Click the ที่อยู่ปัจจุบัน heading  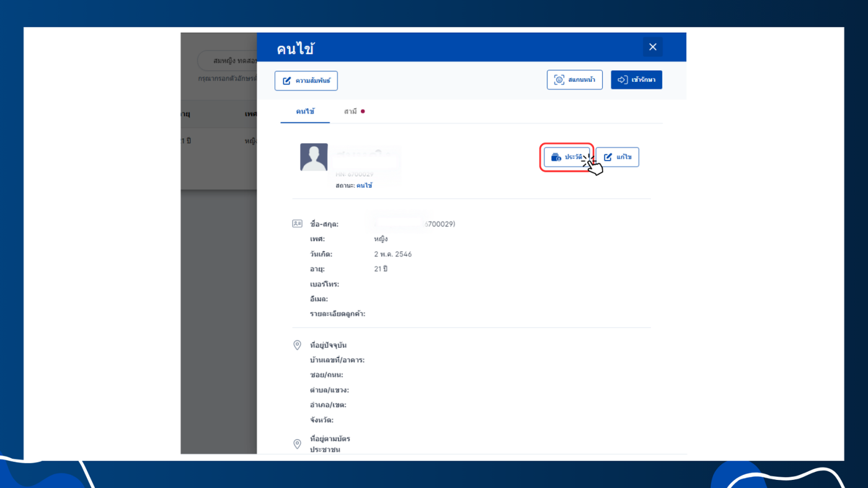[x=329, y=345]
